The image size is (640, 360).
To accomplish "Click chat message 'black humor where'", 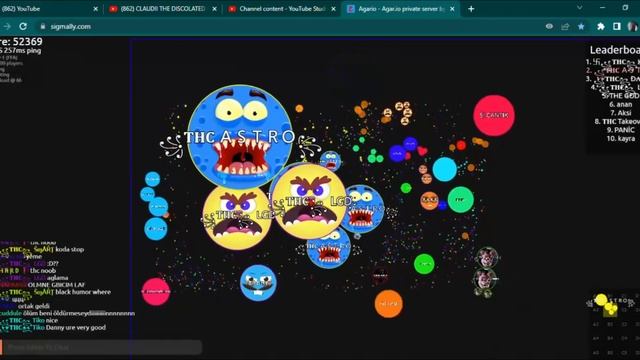I will point(83,292).
